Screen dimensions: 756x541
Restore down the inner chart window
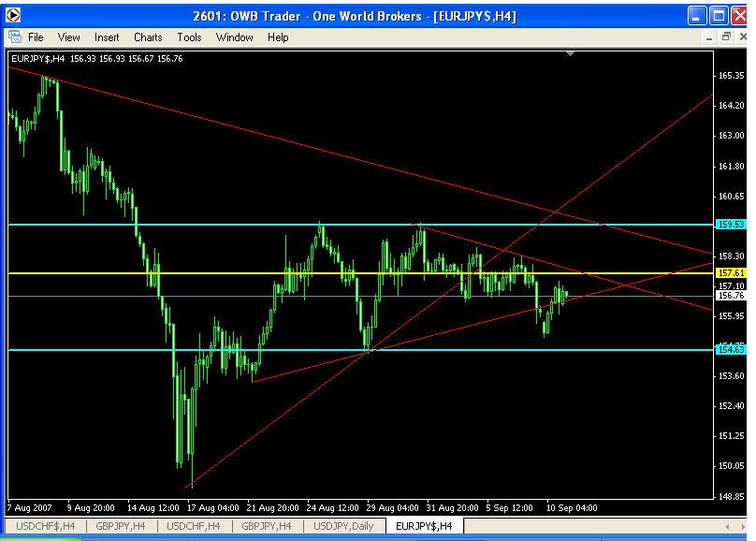[725, 37]
